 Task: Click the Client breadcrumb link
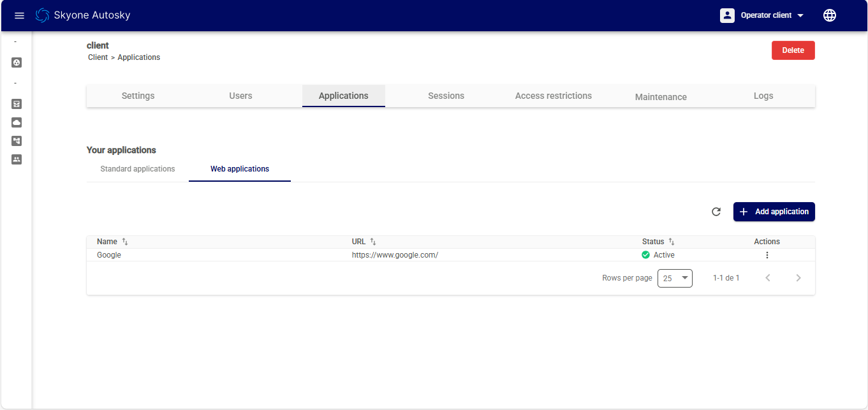click(x=98, y=57)
